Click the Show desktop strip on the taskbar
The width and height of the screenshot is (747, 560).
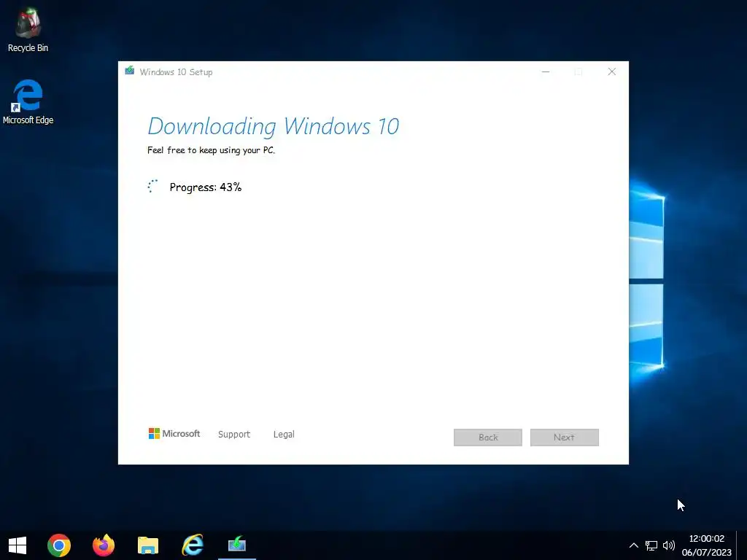742,545
